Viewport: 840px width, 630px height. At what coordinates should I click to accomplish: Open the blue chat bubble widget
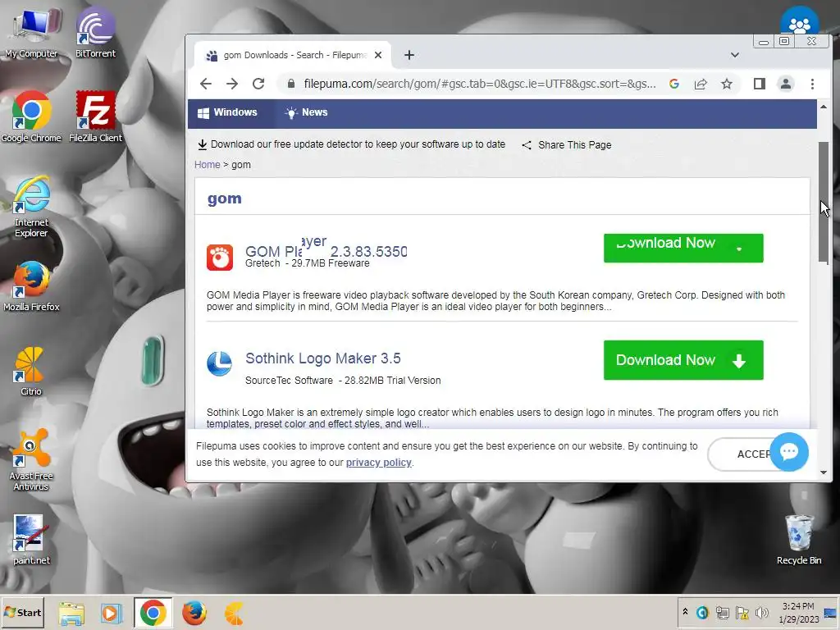point(789,452)
